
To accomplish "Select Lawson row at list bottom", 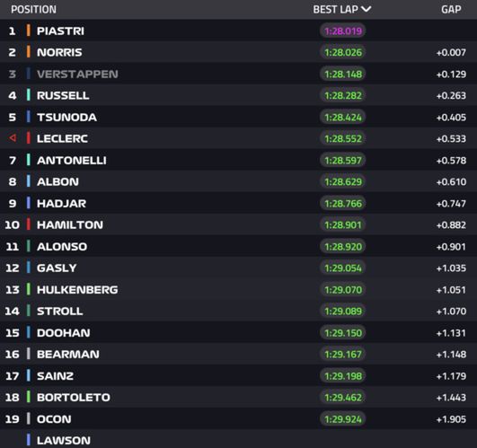I will pyautogui.click(x=239, y=440).
